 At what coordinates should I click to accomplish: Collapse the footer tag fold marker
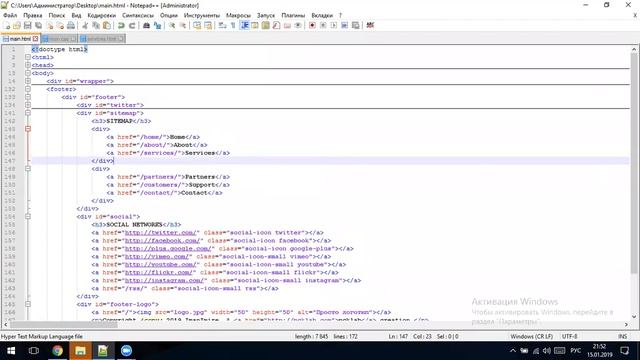(28, 89)
